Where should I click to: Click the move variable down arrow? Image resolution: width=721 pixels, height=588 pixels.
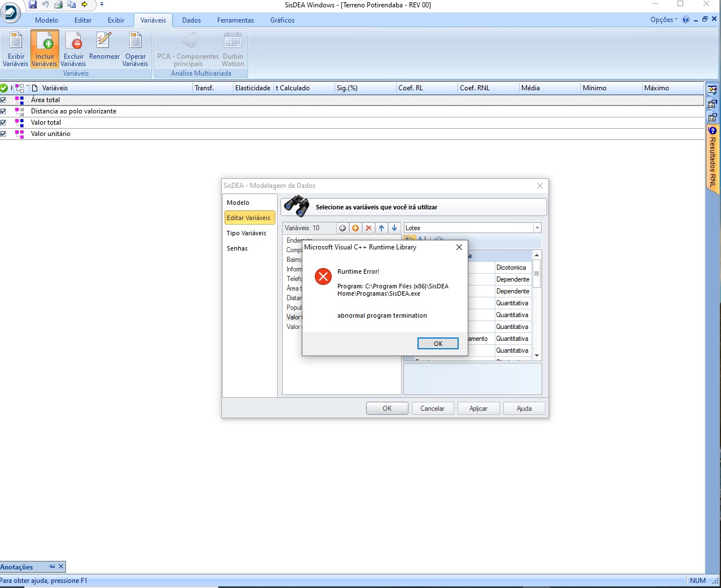click(x=394, y=228)
